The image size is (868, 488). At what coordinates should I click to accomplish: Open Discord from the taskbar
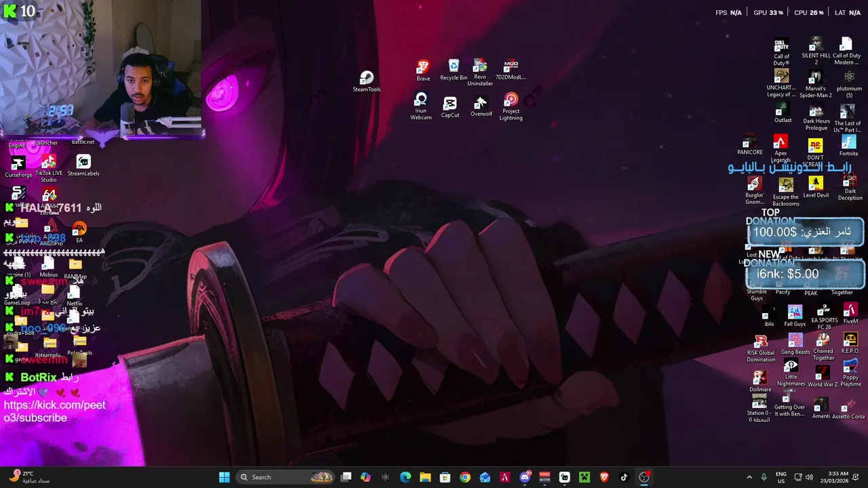[x=525, y=477]
